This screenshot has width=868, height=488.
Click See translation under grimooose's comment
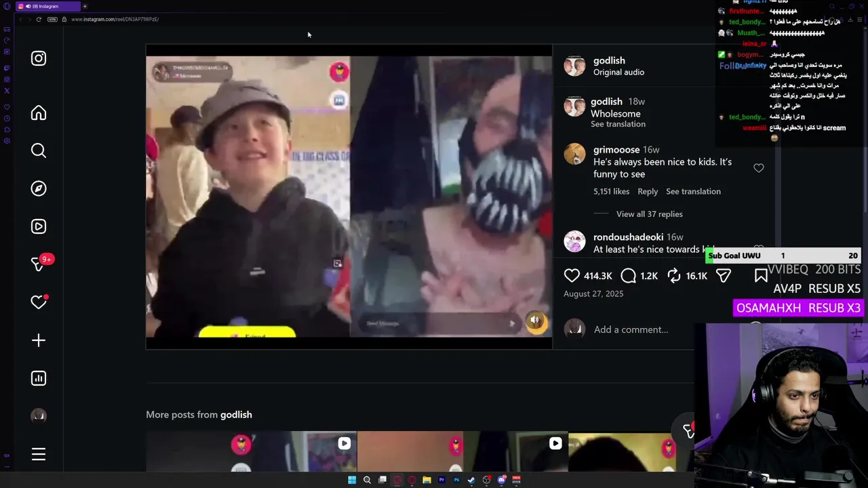(x=693, y=191)
